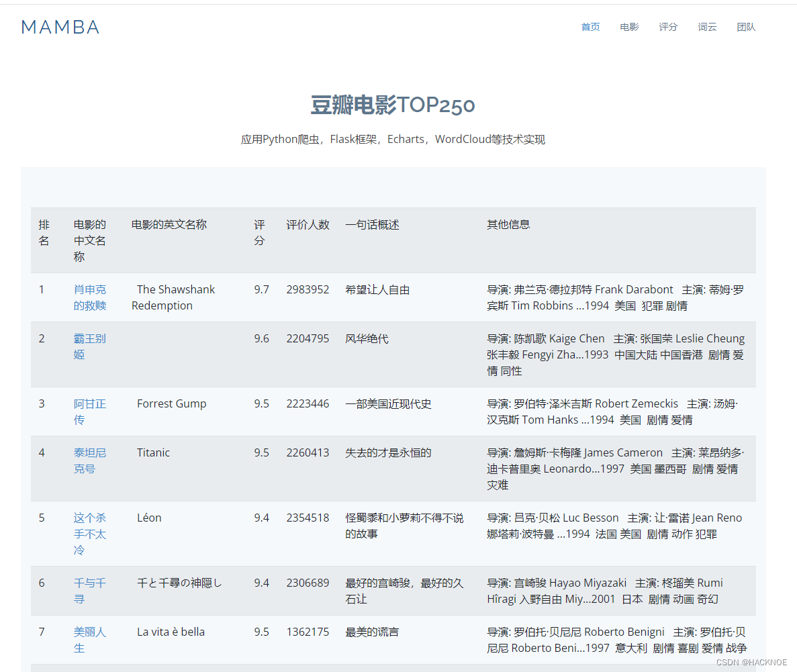Click the 千と千尋の神隠し title cell

179,583
